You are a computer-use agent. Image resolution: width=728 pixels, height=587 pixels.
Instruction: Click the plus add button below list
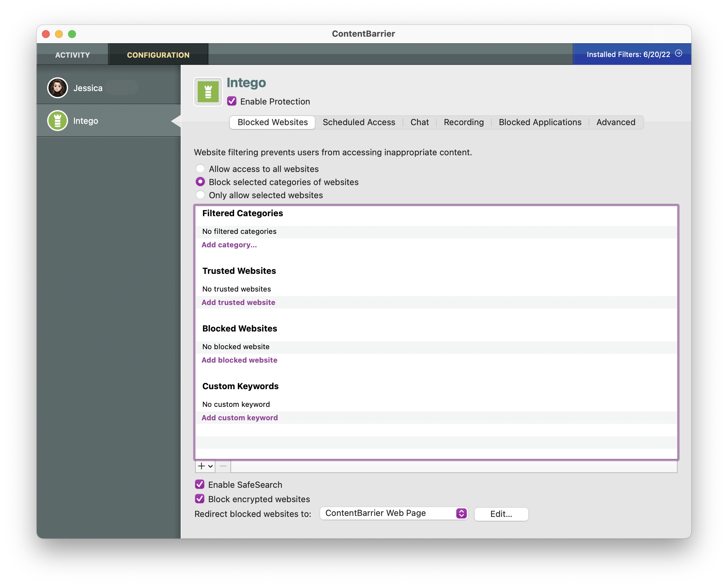(201, 466)
